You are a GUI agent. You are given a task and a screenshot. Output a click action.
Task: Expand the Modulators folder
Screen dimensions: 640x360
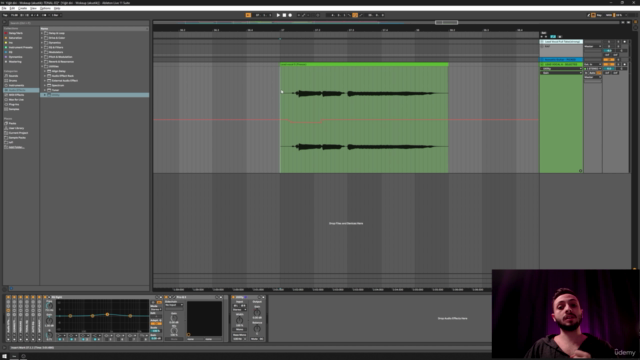pyautogui.click(x=42, y=52)
